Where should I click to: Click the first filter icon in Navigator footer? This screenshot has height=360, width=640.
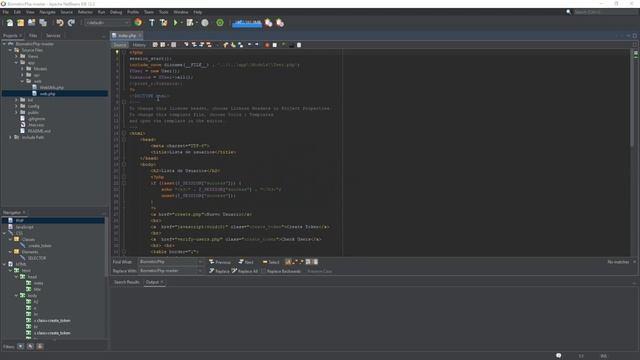tap(20, 347)
